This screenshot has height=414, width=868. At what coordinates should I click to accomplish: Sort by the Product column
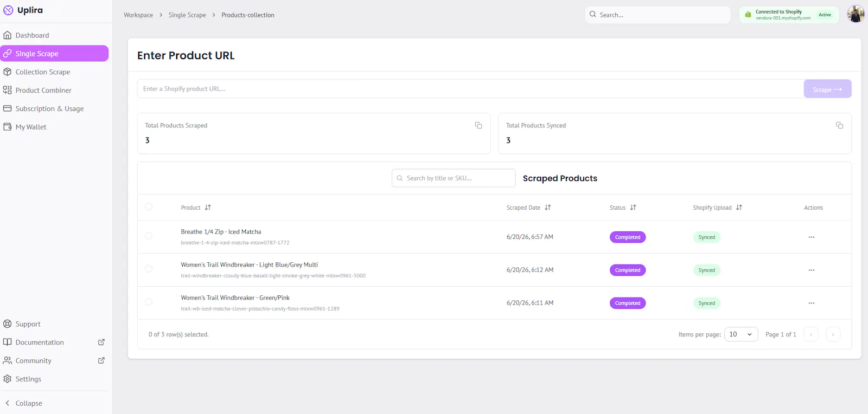196,208
